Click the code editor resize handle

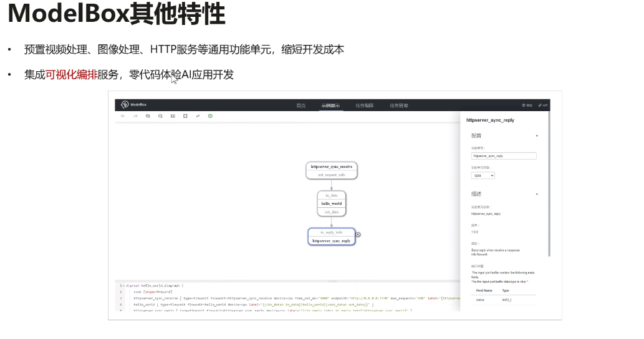(x=333, y=282)
